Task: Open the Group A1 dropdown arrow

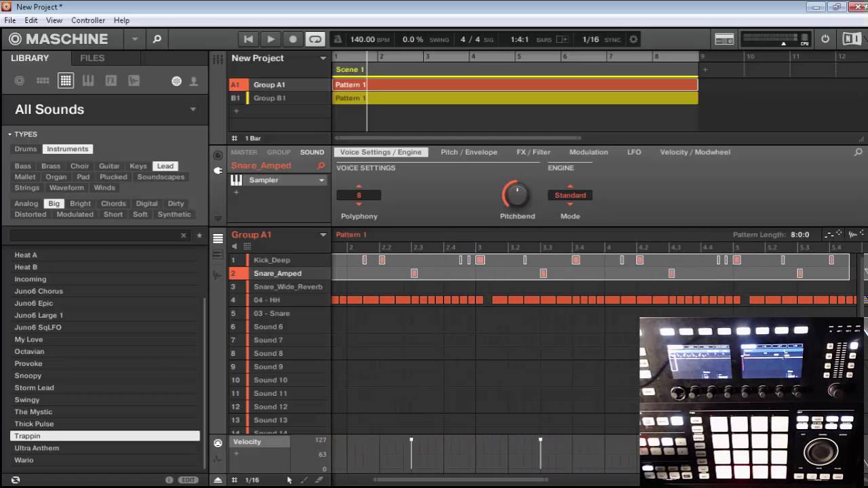Action: pyautogui.click(x=323, y=235)
